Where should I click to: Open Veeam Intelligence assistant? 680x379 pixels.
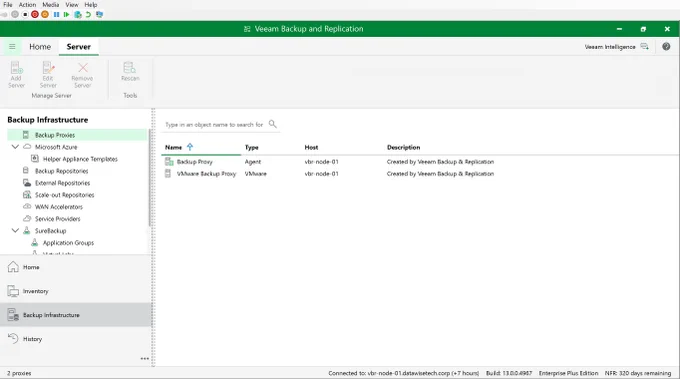click(x=616, y=46)
